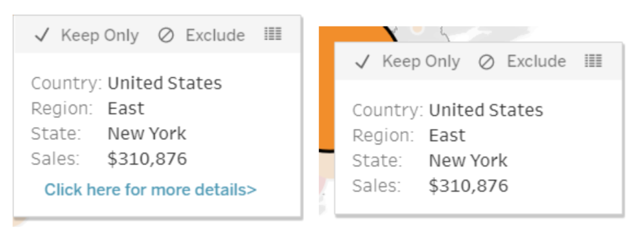Click the Keep Only checkmark in left tooltip
This screenshot has width=644, height=241.
click(42, 35)
